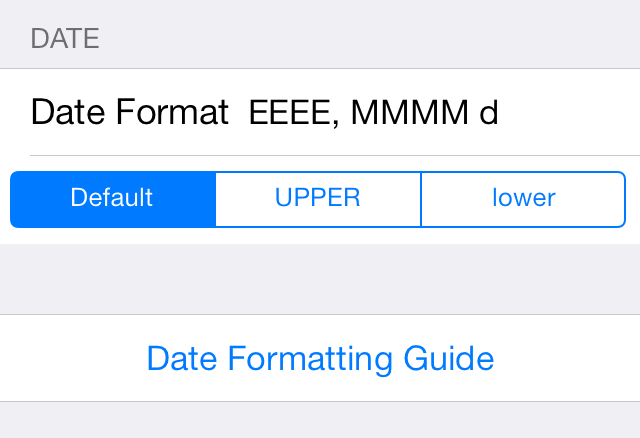Screen dimensions: 640x438
Task: Tap the guide row right of its text
Action: [567, 358]
